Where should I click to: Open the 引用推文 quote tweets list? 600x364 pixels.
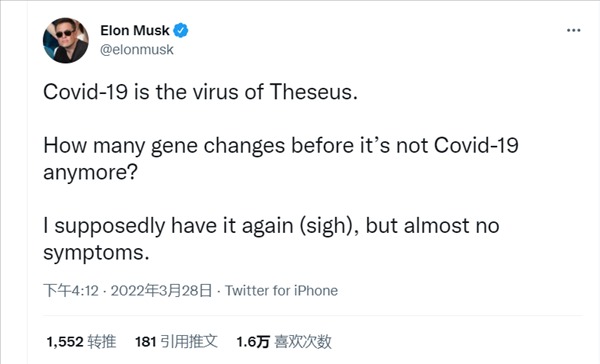(x=189, y=341)
